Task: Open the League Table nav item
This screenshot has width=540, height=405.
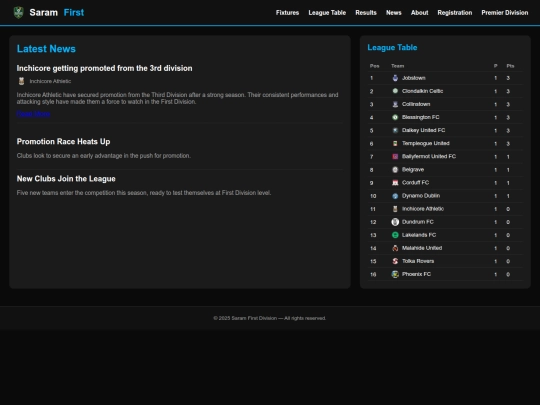Action: tap(327, 13)
